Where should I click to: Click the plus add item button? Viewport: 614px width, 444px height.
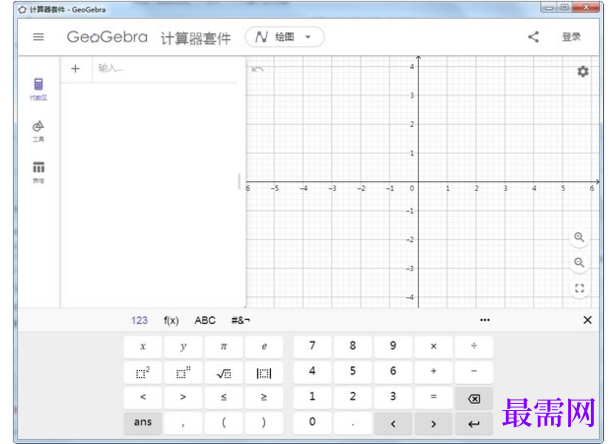tap(75, 69)
